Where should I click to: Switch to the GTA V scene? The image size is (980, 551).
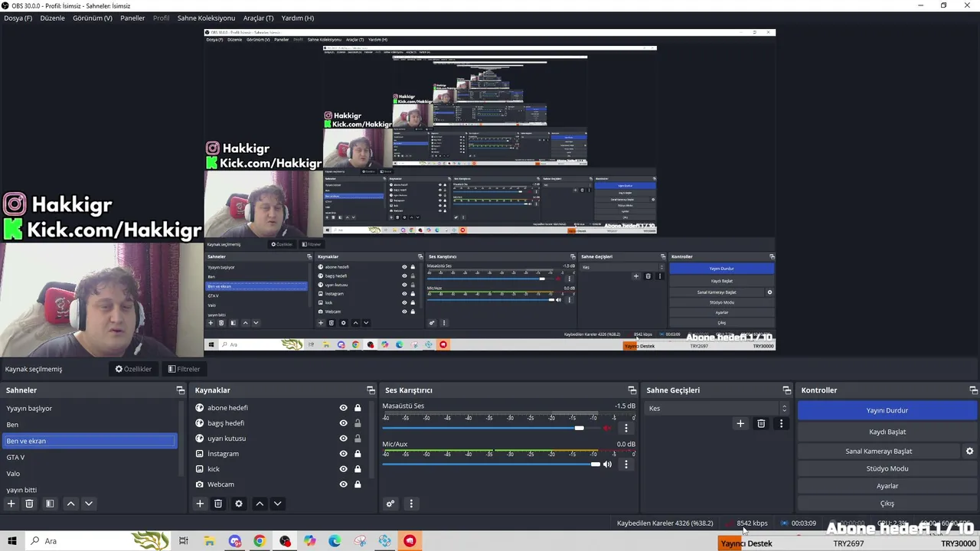pyautogui.click(x=90, y=457)
